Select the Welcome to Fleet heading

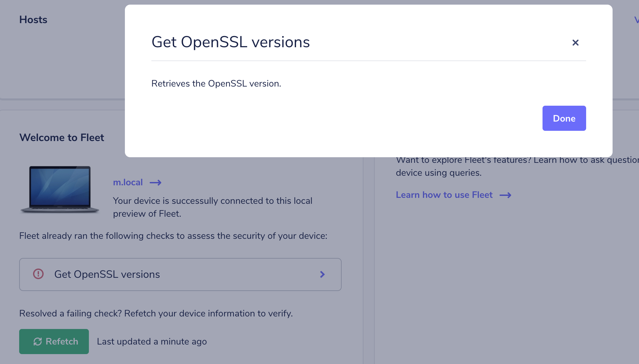pyautogui.click(x=61, y=137)
